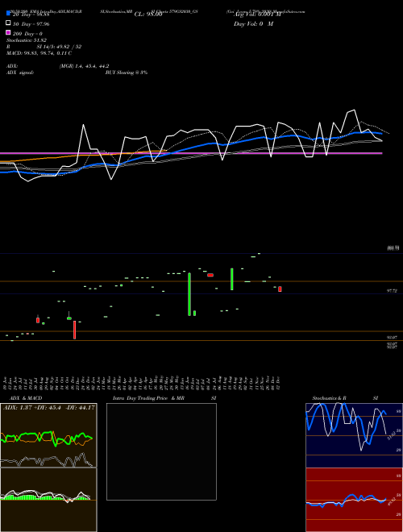Open the ADX indicator chart panel
Screen dimensions: 403x532
(48, 435)
